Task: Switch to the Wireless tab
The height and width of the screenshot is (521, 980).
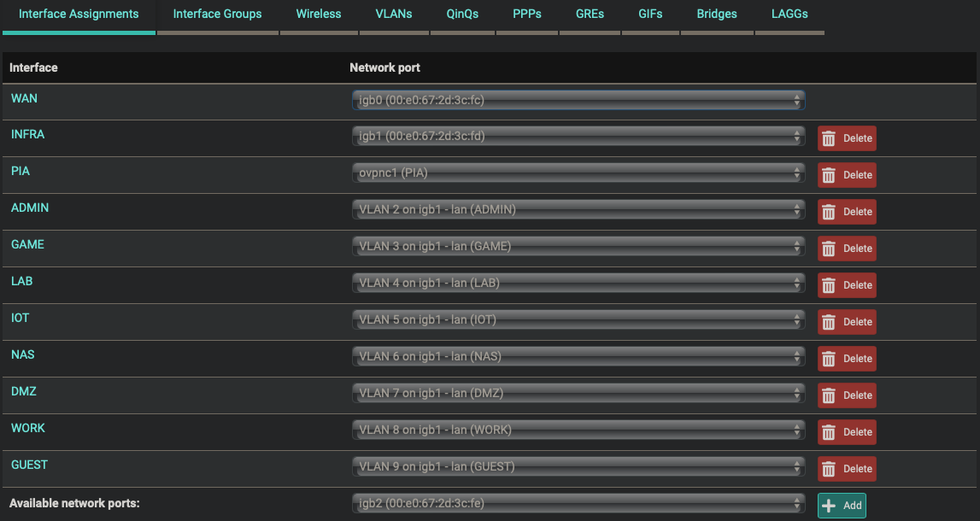Action: (x=318, y=14)
